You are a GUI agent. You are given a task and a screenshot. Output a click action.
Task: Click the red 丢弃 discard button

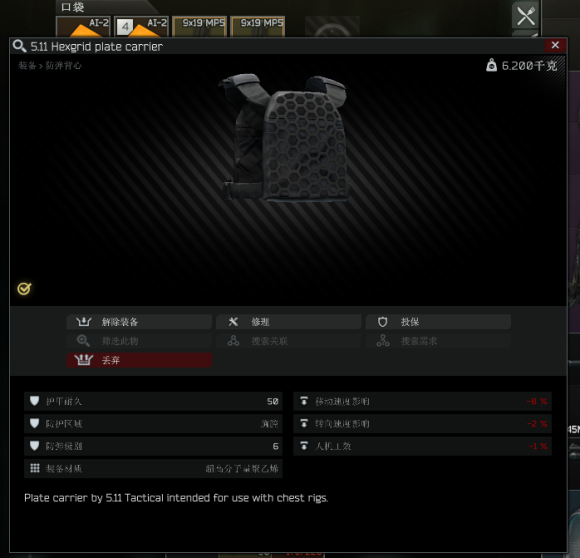tap(139, 360)
